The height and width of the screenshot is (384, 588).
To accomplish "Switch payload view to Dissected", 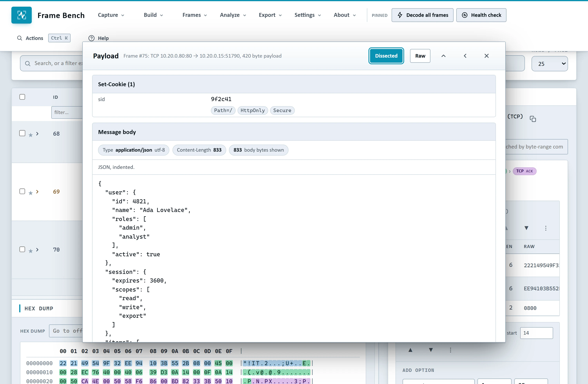I will click(x=386, y=56).
